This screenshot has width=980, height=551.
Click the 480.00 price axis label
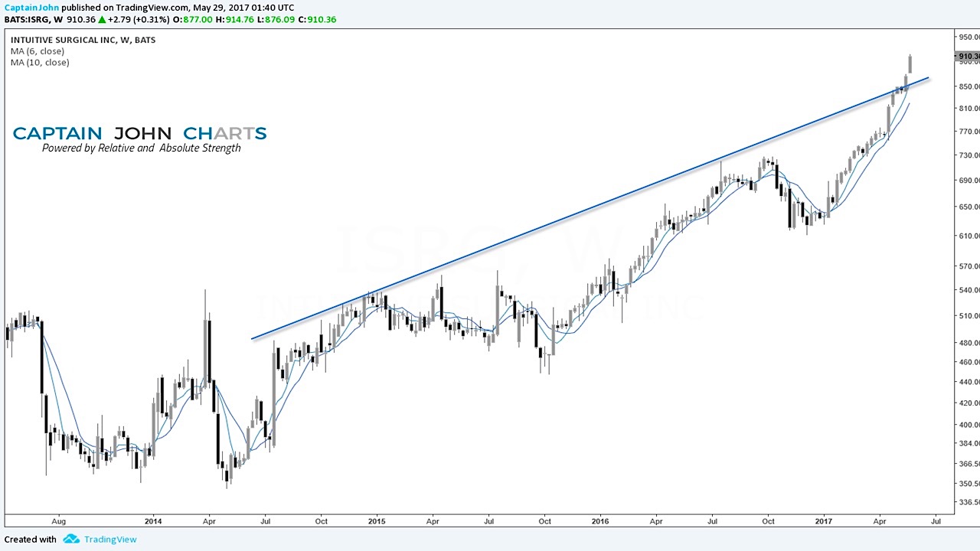(969, 343)
